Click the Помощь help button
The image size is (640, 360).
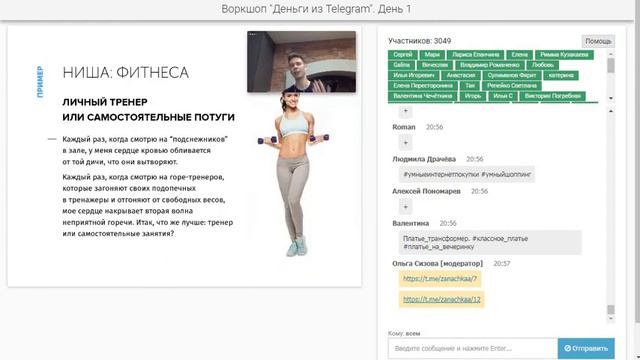[598, 41]
